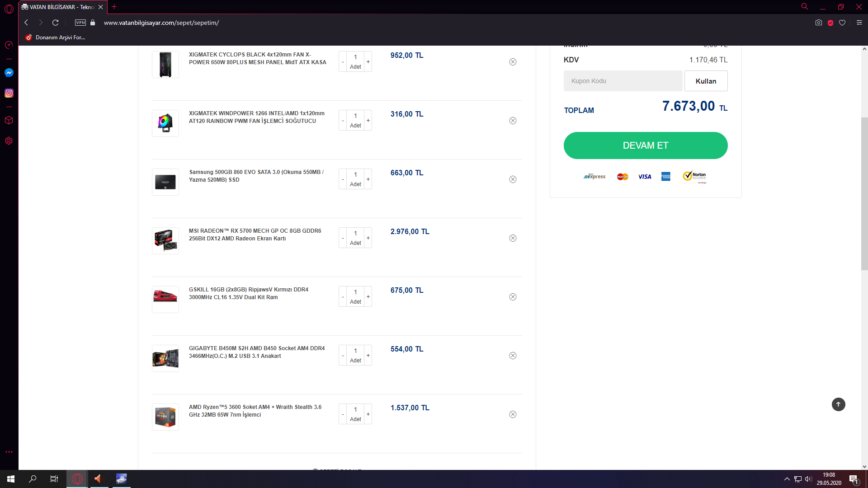Remove Samsung 860 EVO SSD from cart
Screen dimensions: 868x488
513,179
